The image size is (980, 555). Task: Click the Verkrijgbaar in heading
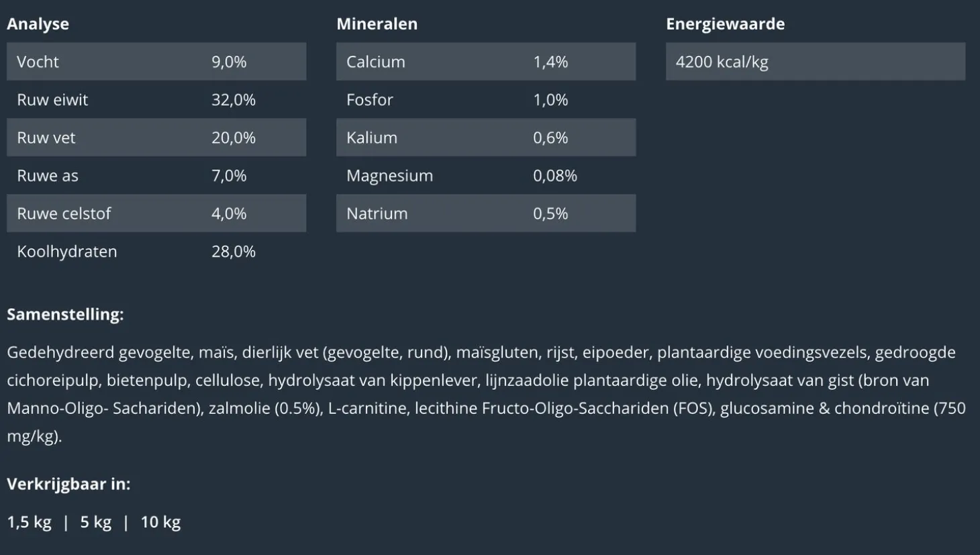68,484
